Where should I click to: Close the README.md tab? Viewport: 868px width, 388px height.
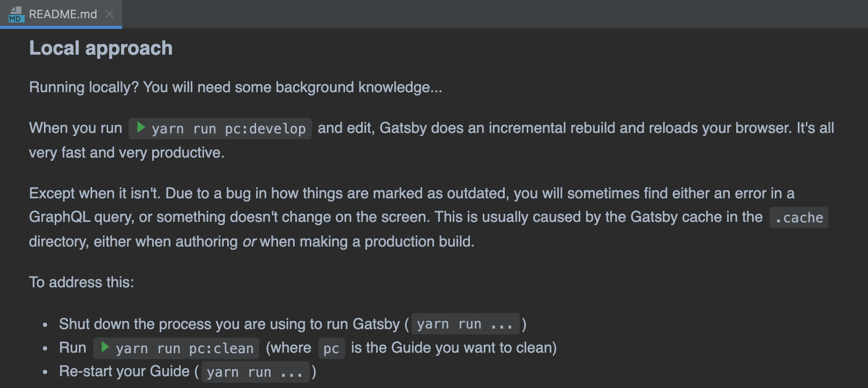[x=109, y=14]
